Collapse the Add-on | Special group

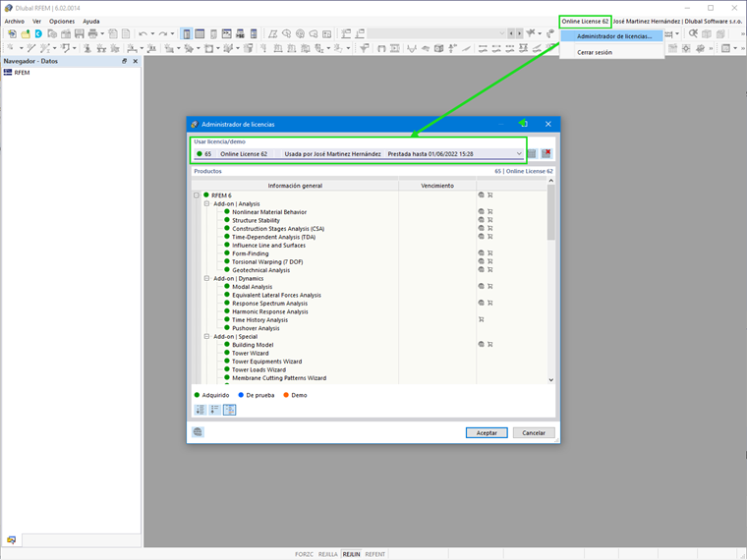pos(206,337)
